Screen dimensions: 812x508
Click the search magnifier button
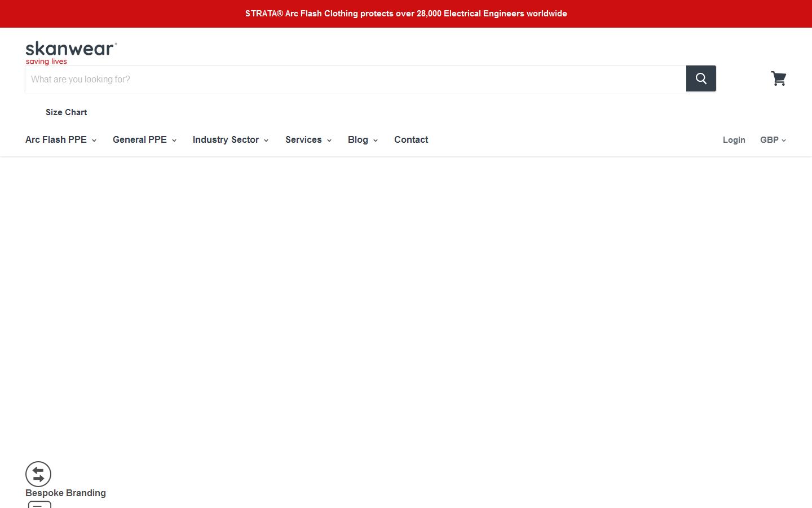(x=701, y=78)
